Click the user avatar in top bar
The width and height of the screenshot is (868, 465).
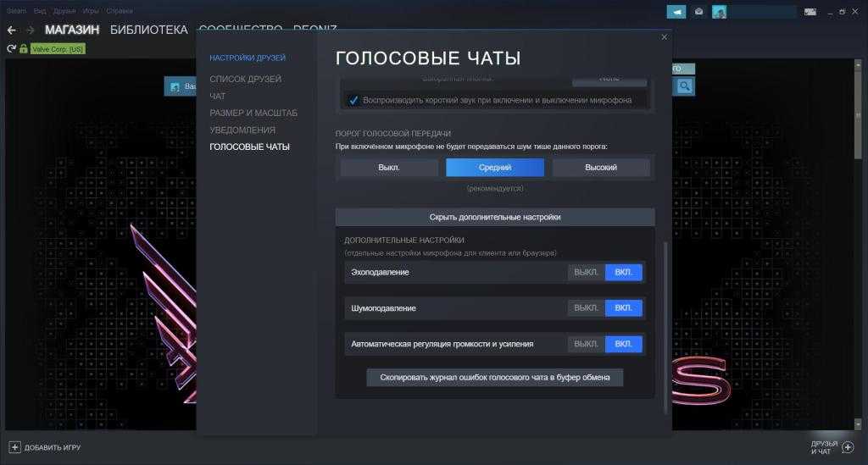(720, 12)
